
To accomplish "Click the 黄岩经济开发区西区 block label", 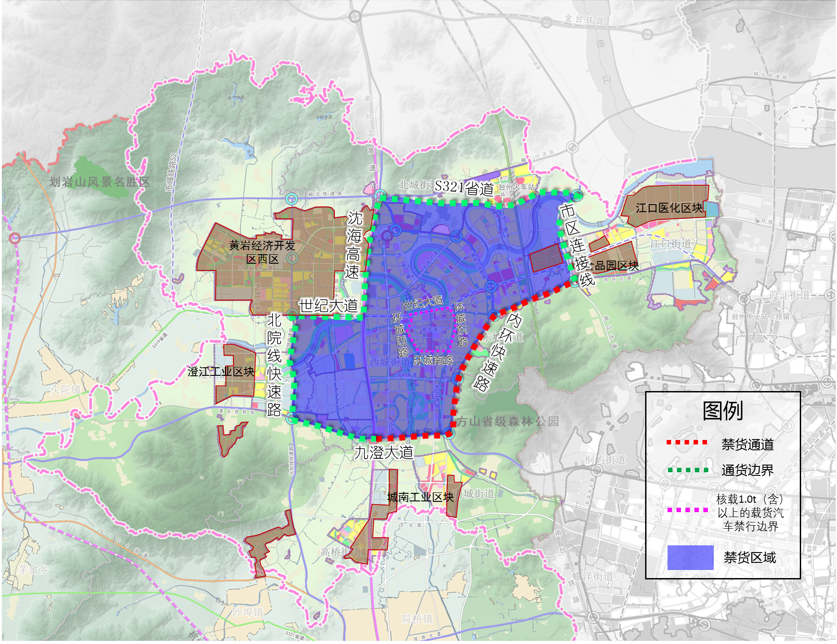I will (262, 252).
